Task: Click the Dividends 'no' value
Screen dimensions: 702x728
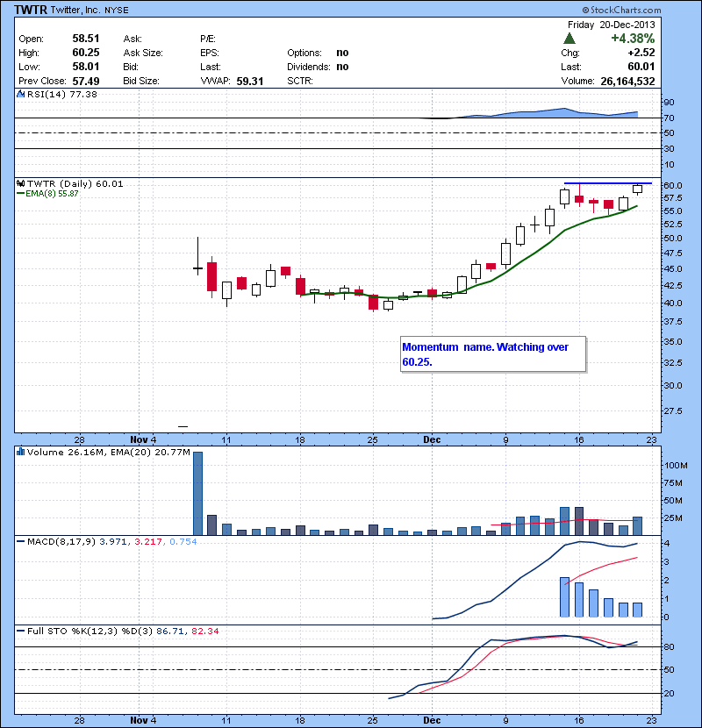Action: click(342, 67)
